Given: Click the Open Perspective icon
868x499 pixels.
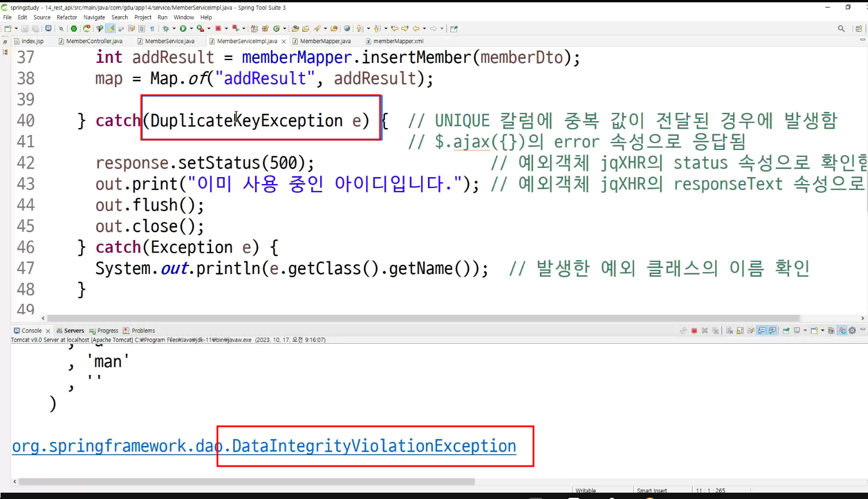Looking at the screenshot, I should (859, 28).
